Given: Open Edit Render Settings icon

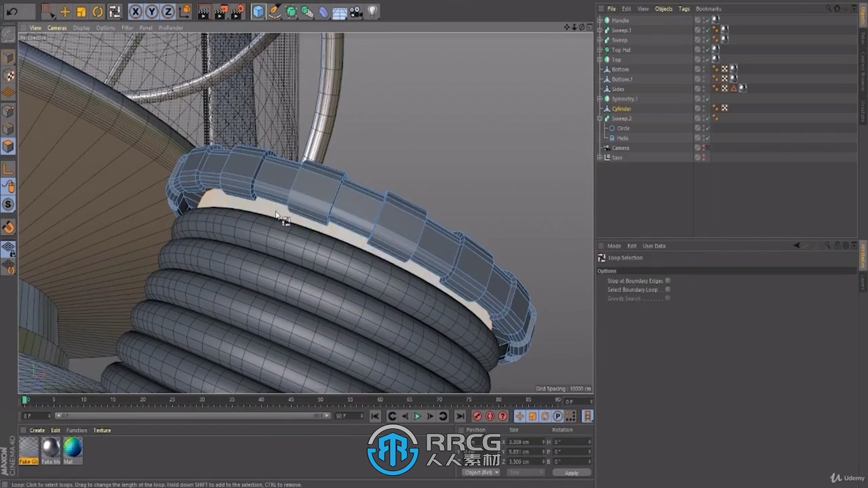Looking at the screenshot, I should tap(237, 12).
